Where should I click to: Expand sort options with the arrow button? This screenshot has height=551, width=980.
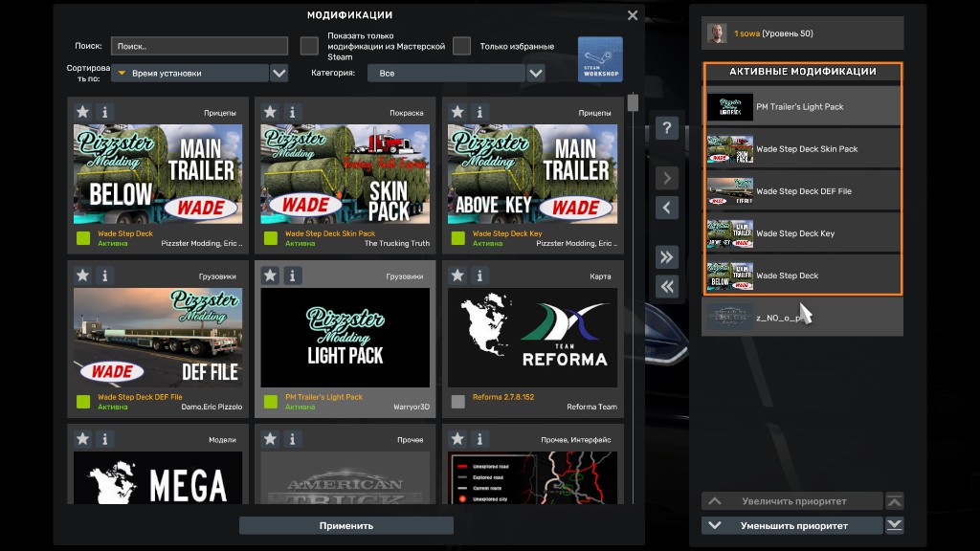pos(278,73)
